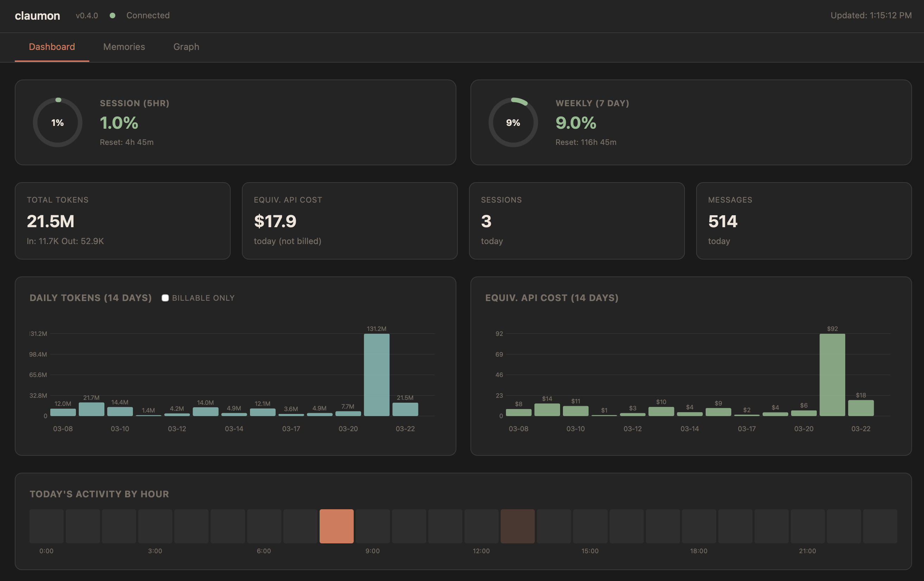Select the Dashboard tab
Image resolution: width=924 pixels, height=581 pixels.
(x=52, y=46)
